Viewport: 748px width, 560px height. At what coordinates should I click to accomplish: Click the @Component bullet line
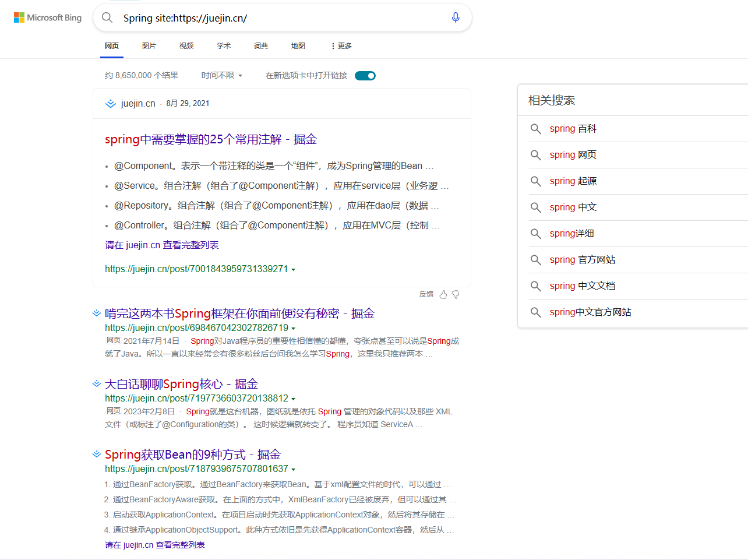click(274, 166)
